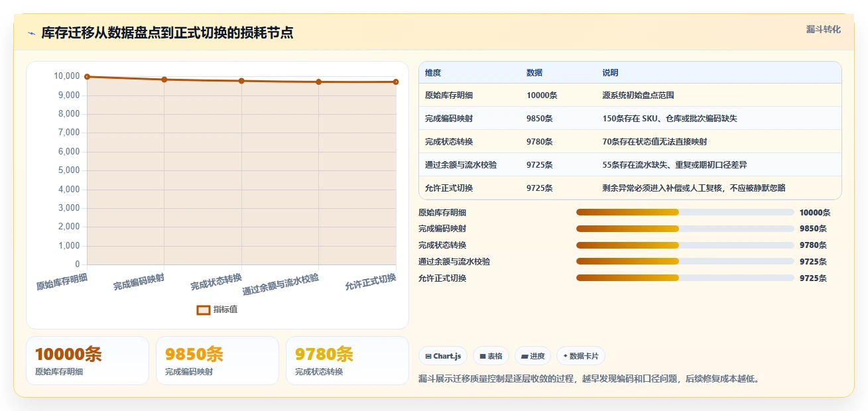Select the 允许正式切换 cell in the table
The image size is (868, 411).
(449, 188)
